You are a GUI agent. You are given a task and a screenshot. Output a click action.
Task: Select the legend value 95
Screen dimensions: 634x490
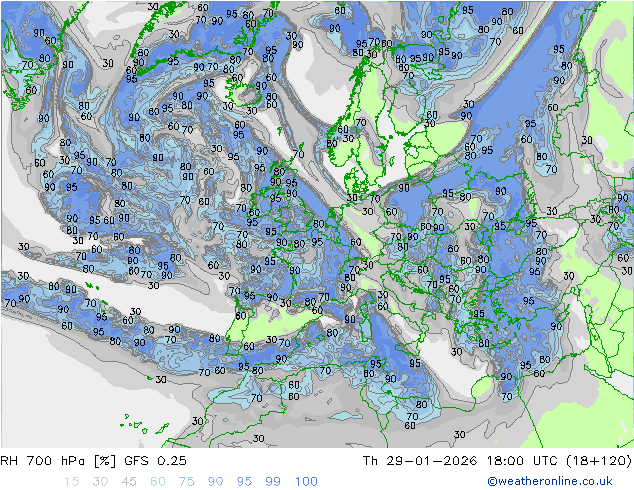[x=244, y=482]
